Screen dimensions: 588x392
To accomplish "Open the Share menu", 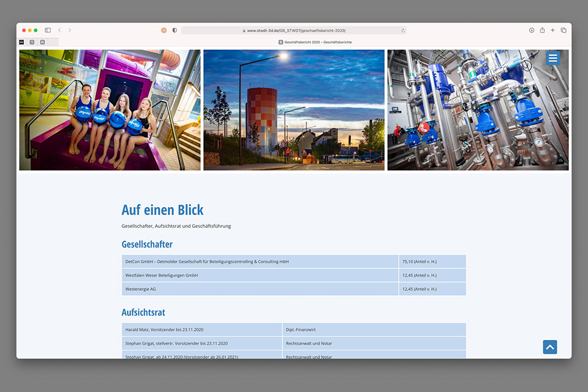I will click(x=542, y=30).
